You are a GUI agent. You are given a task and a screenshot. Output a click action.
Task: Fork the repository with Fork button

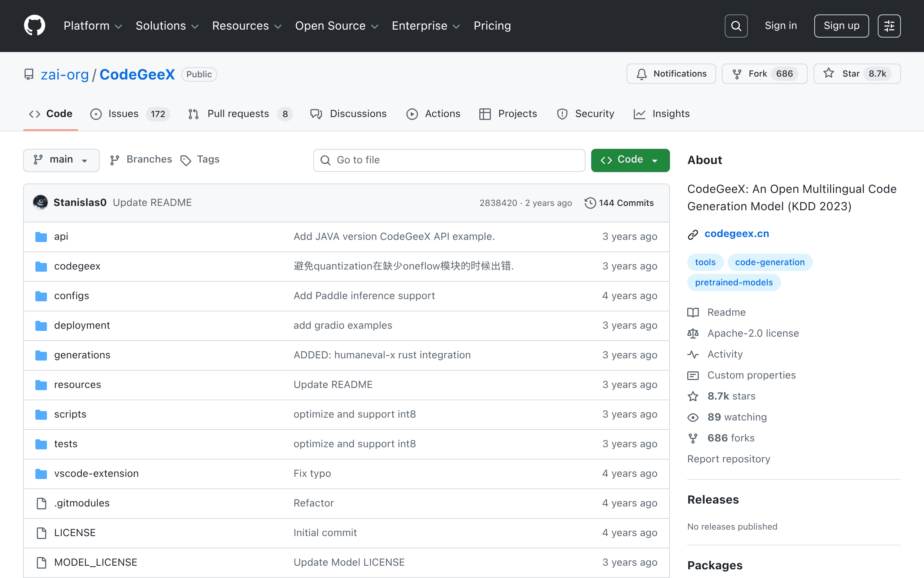(764, 74)
